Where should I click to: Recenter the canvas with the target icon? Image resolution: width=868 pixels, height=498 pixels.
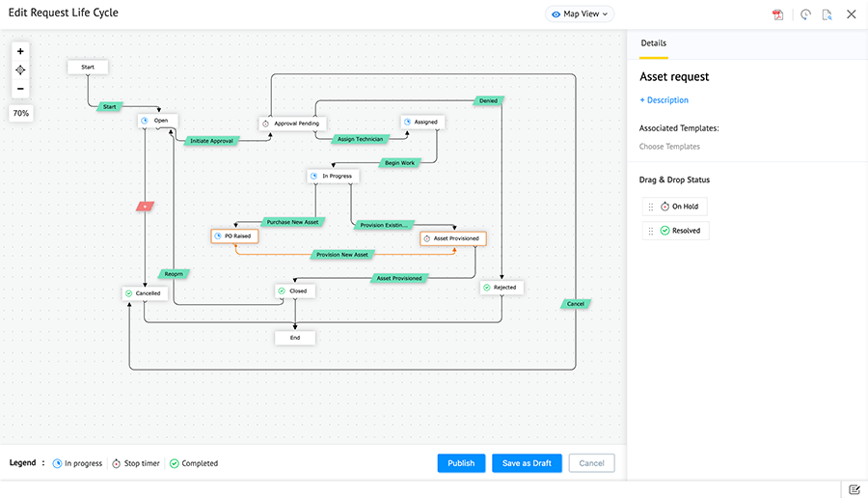pos(20,70)
